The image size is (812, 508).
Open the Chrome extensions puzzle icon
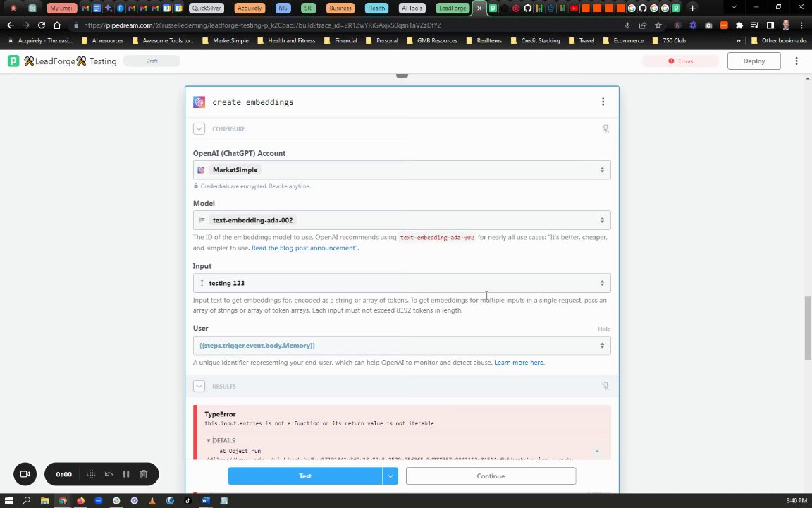(x=739, y=25)
